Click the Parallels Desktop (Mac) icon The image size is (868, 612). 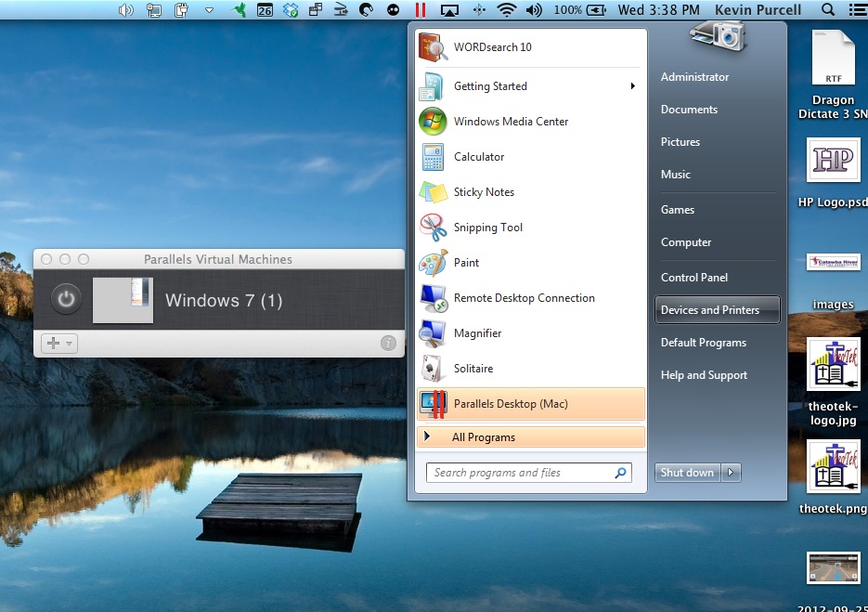pos(433,404)
